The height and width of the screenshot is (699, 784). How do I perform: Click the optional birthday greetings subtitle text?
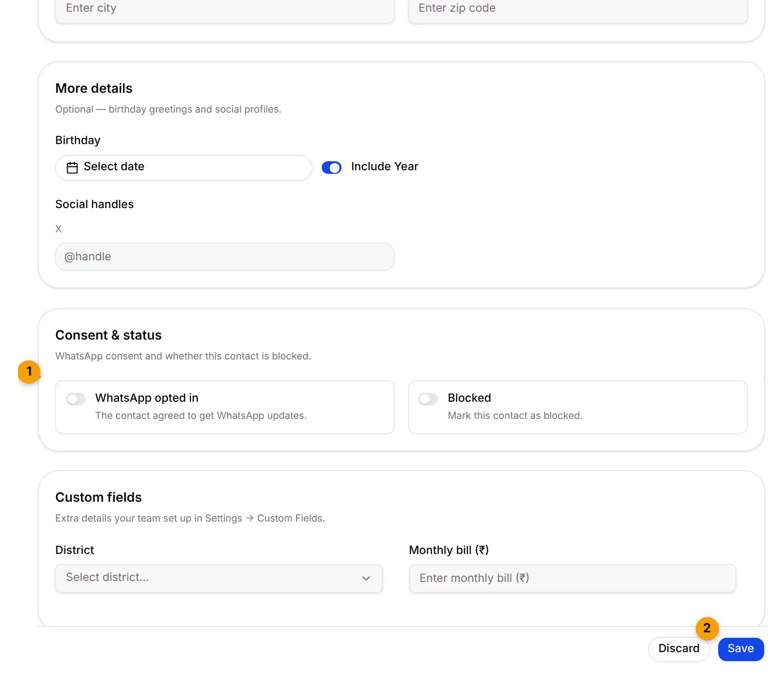tap(169, 109)
